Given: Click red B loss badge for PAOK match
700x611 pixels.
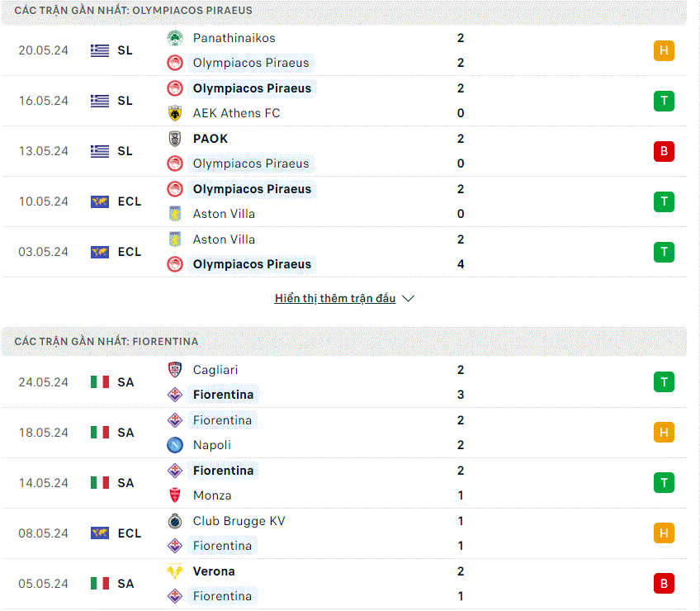Looking at the screenshot, I should tap(664, 151).
